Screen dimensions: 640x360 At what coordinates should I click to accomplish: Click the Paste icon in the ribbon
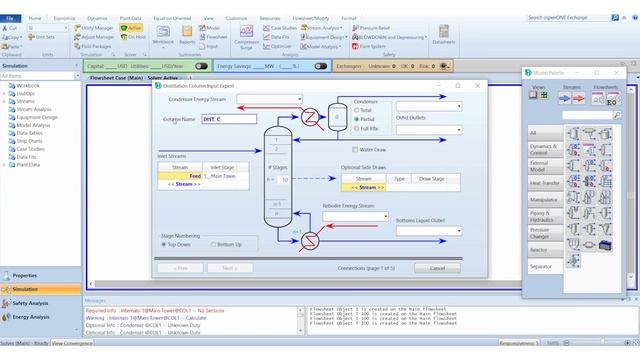[5, 46]
